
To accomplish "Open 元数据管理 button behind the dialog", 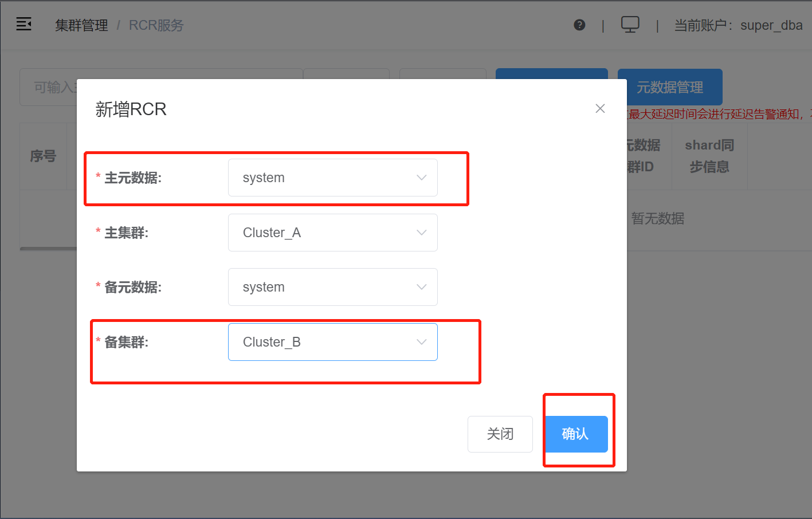I will (670, 87).
